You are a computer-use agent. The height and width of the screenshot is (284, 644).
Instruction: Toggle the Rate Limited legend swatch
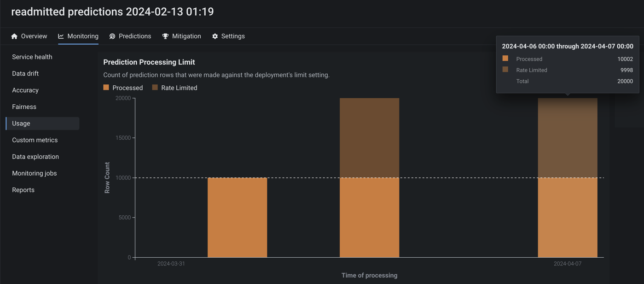tap(155, 88)
